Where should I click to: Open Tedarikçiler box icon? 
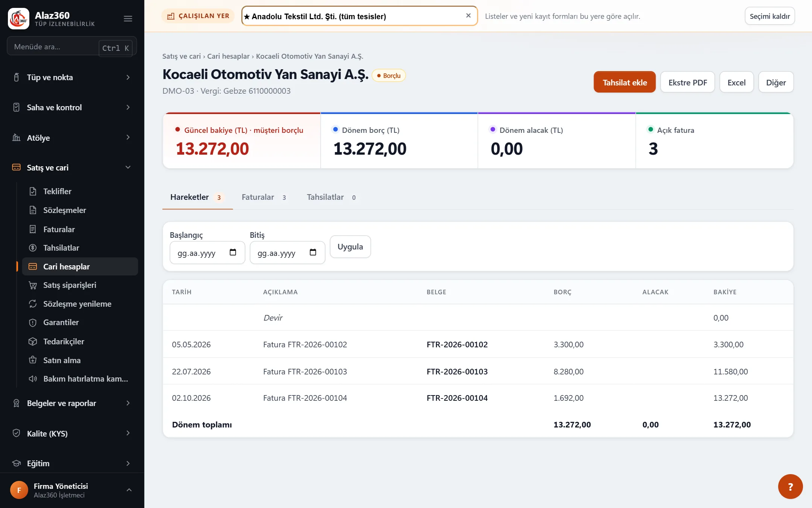click(x=33, y=341)
